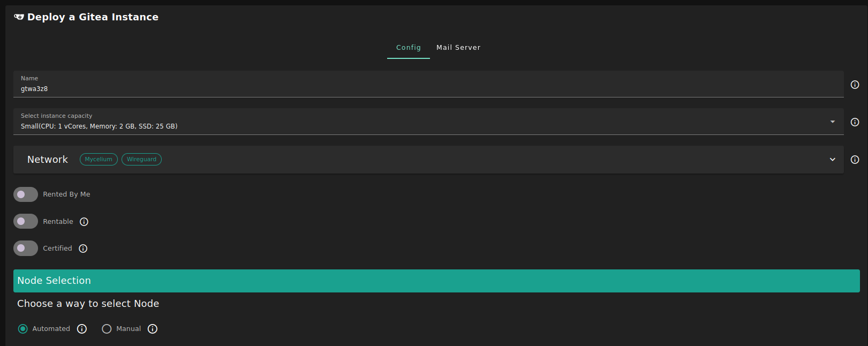Viewport: 868px width, 346px height.
Task: Show info tooltip for Rentable option
Action: [84, 222]
